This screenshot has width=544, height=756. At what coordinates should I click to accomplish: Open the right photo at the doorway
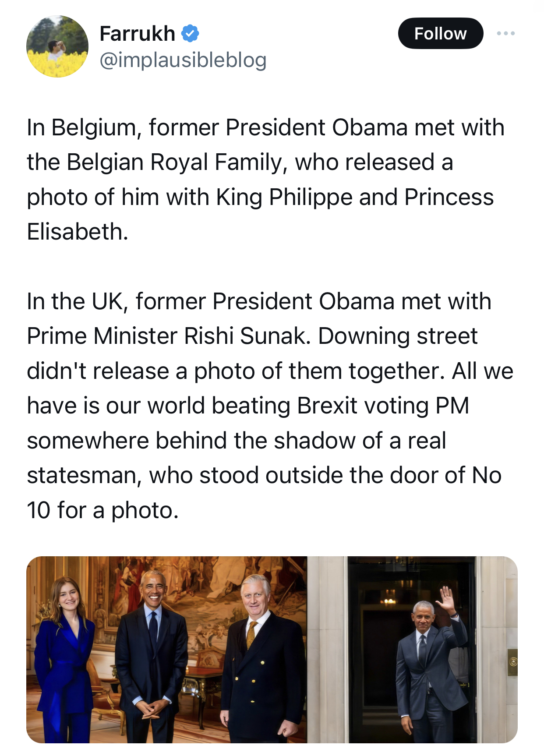[412, 649]
